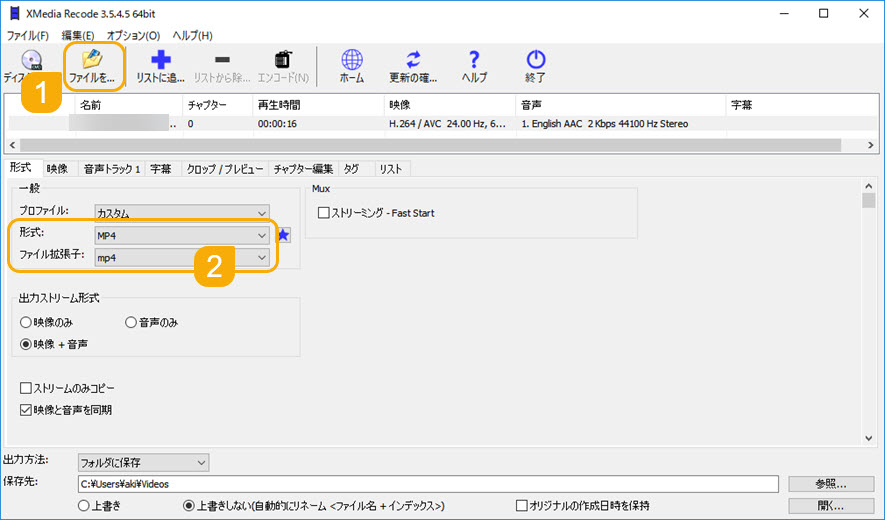Expand the 形式 MP4 dropdown
This screenshot has width=885, height=520.
[x=182, y=235]
